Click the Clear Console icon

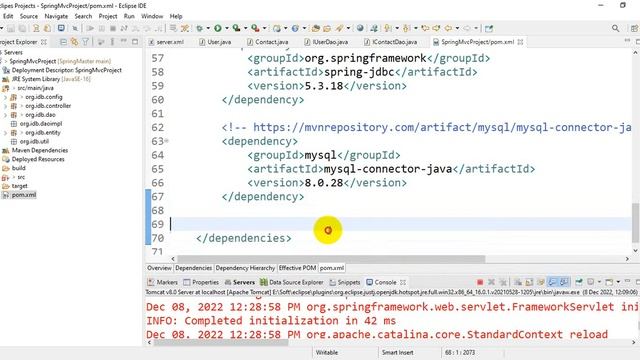518,282
